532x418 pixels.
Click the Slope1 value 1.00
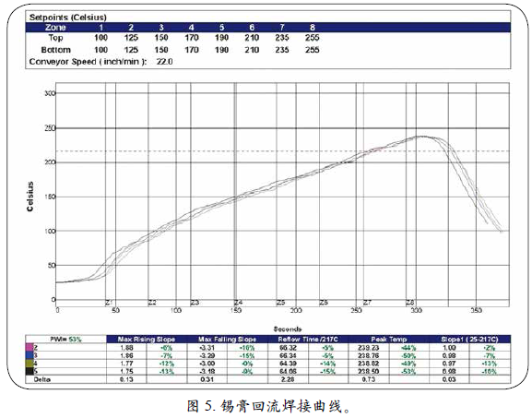[449, 348]
